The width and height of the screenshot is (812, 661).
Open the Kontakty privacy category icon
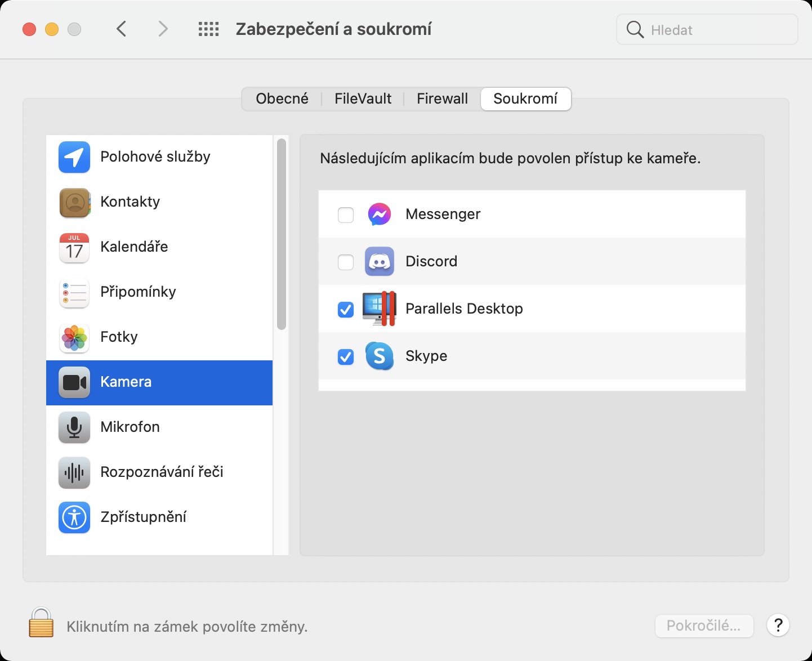tap(74, 202)
